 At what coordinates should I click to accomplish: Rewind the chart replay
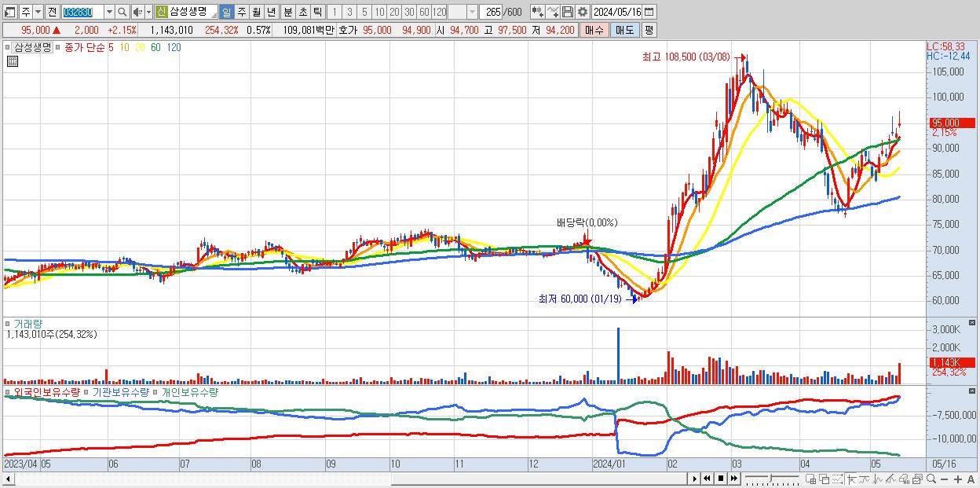(707, 478)
